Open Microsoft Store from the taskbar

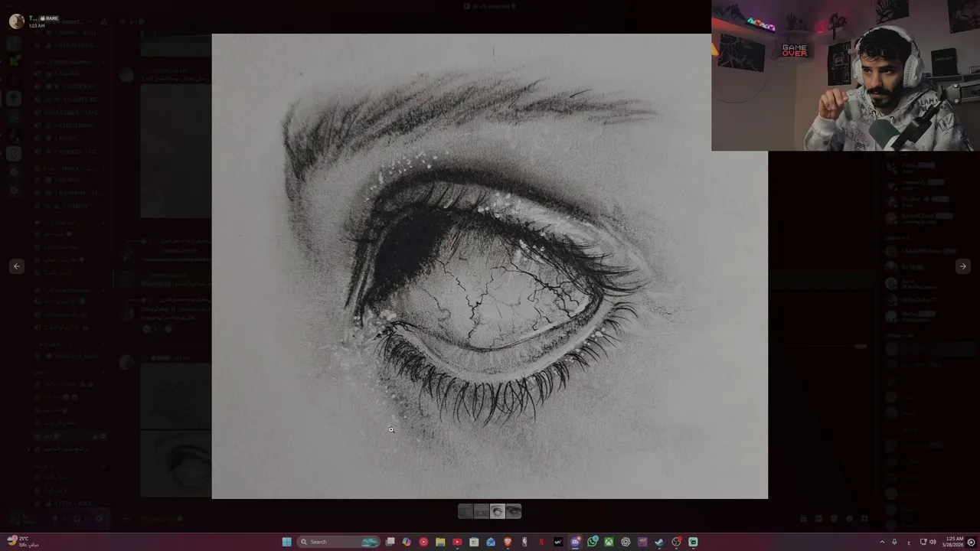[x=474, y=542]
